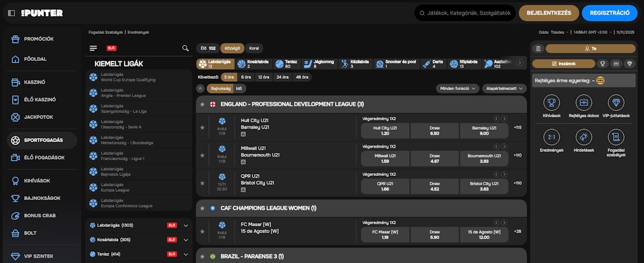Click the Regisztráció button
644x263 pixels.
pyautogui.click(x=609, y=13)
